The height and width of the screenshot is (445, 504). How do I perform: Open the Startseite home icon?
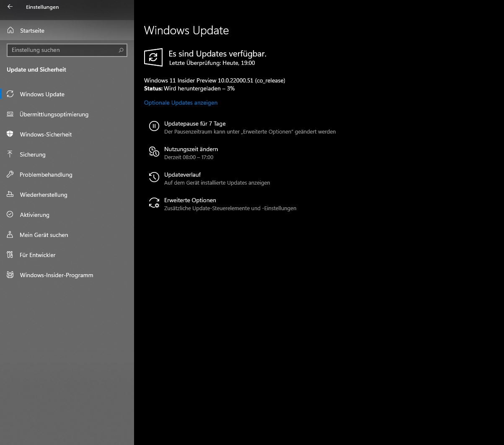pos(10,31)
